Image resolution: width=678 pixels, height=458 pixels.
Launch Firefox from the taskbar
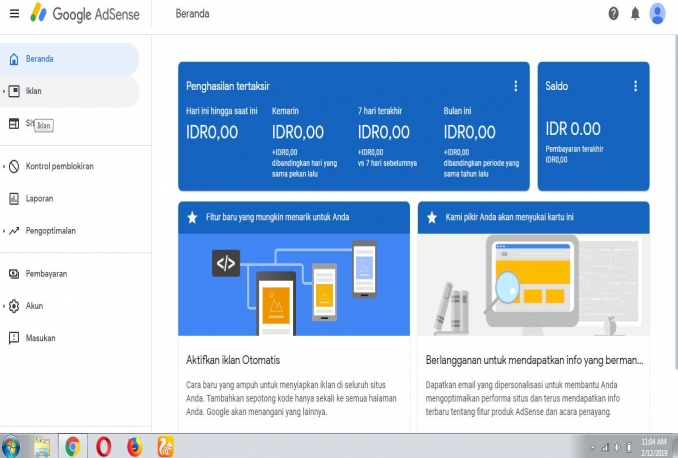(x=135, y=446)
